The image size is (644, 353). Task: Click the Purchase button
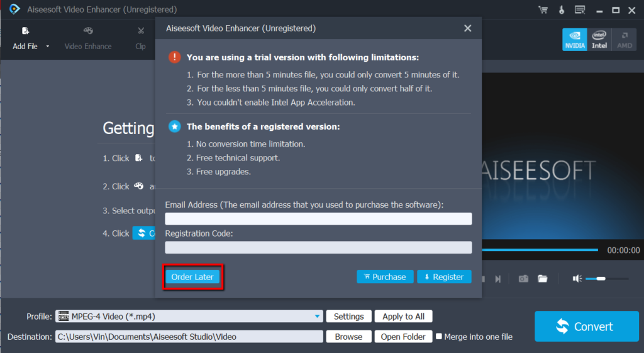[x=385, y=277]
